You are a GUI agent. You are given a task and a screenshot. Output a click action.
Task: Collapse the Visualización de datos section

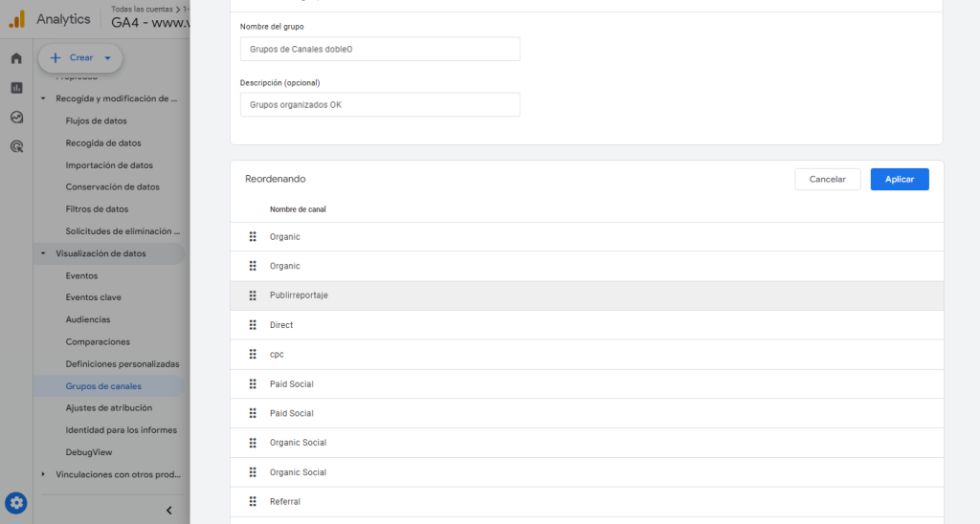43,253
